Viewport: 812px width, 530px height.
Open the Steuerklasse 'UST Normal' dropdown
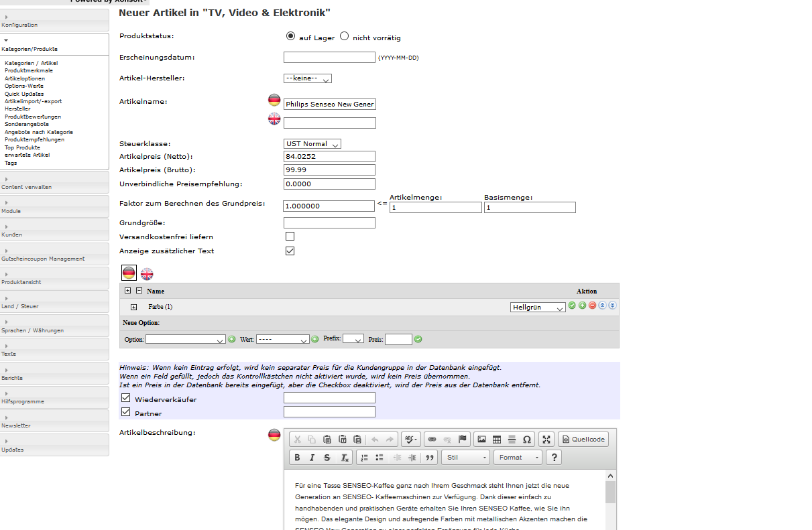click(x=312, y=143)
